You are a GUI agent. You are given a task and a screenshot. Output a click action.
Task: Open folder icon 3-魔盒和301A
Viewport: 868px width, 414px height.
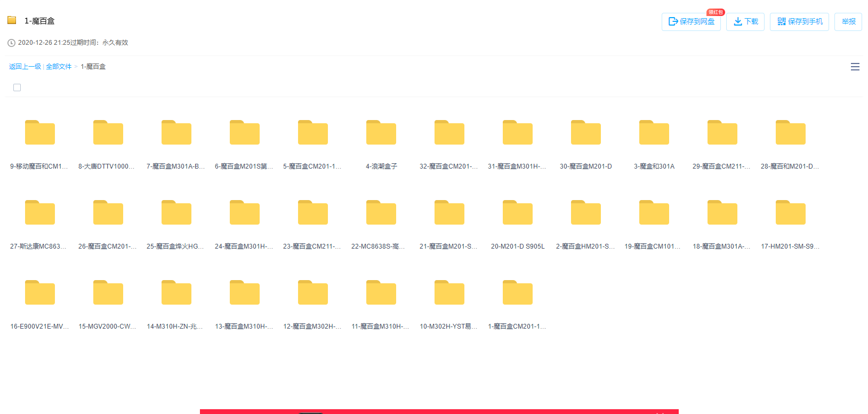654,132
